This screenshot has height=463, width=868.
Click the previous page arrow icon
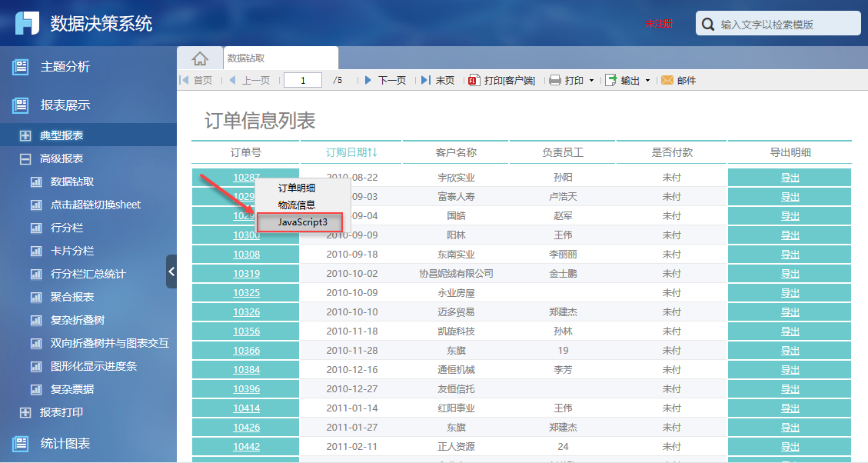232,80
